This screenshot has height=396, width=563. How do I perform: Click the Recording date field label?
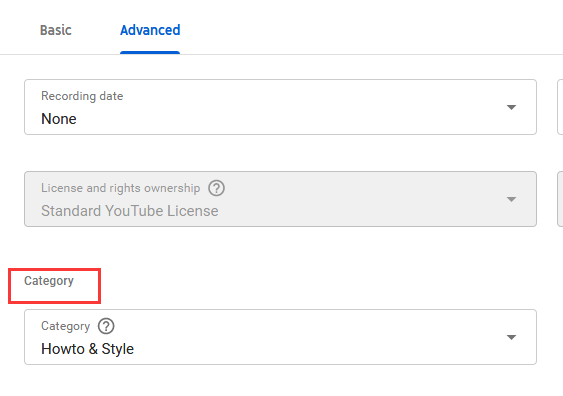coord(82,96)
